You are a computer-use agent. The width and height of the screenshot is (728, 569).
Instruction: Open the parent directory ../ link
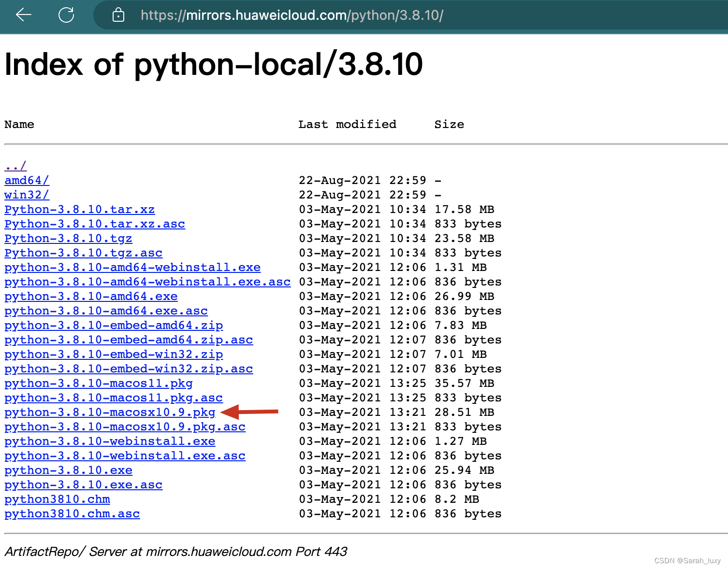coord(15,166)
